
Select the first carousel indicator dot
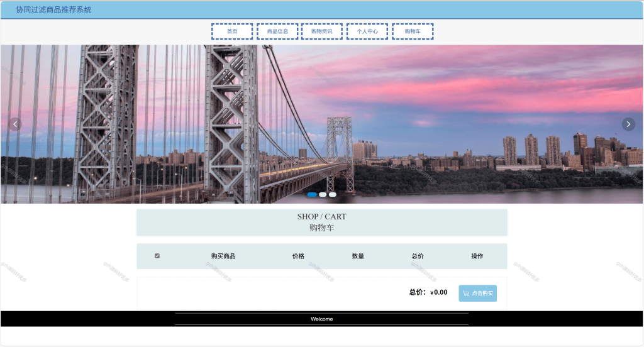tap(312, 195)
